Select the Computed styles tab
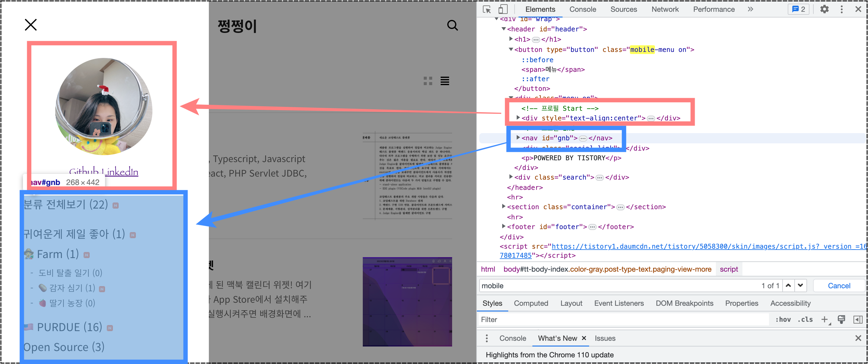 [531, 303]
